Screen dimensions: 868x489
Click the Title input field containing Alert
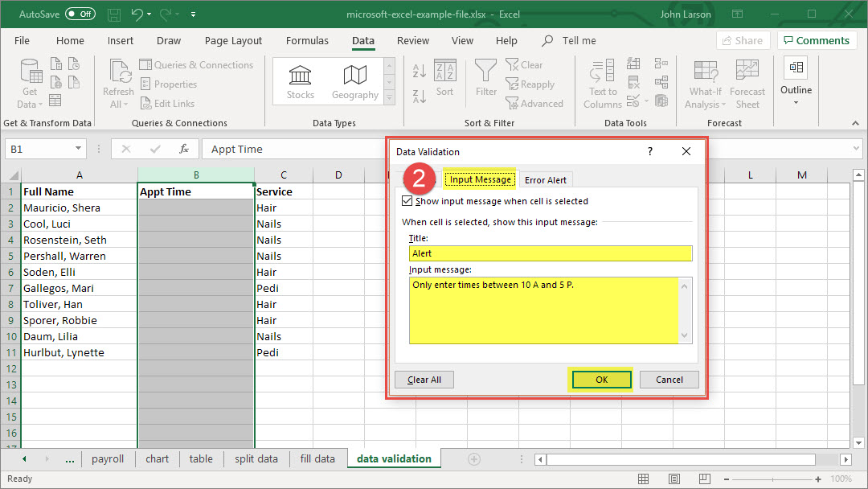click(x=550, y=253)
